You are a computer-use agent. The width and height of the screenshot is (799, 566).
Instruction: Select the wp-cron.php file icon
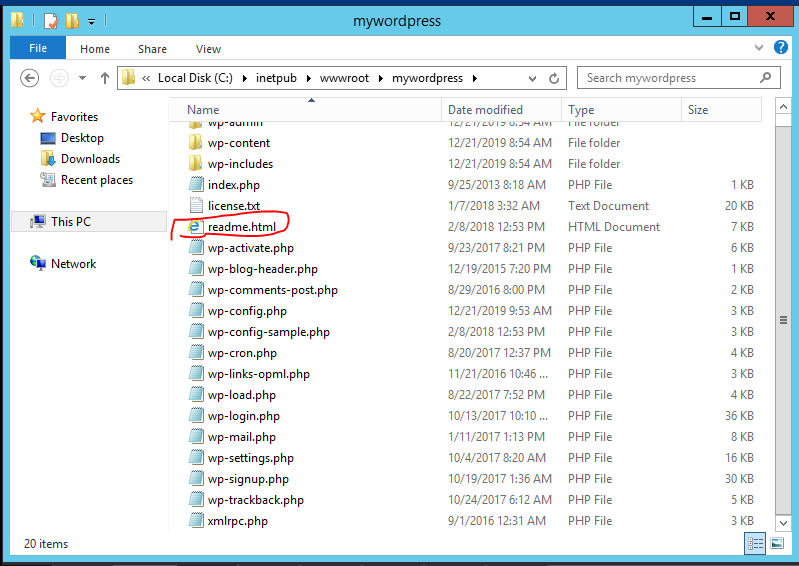[196, 353]
